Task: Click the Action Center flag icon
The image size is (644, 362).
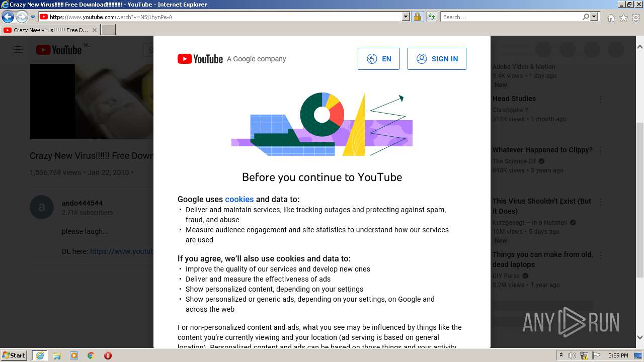Action: [x=596, y=355]
